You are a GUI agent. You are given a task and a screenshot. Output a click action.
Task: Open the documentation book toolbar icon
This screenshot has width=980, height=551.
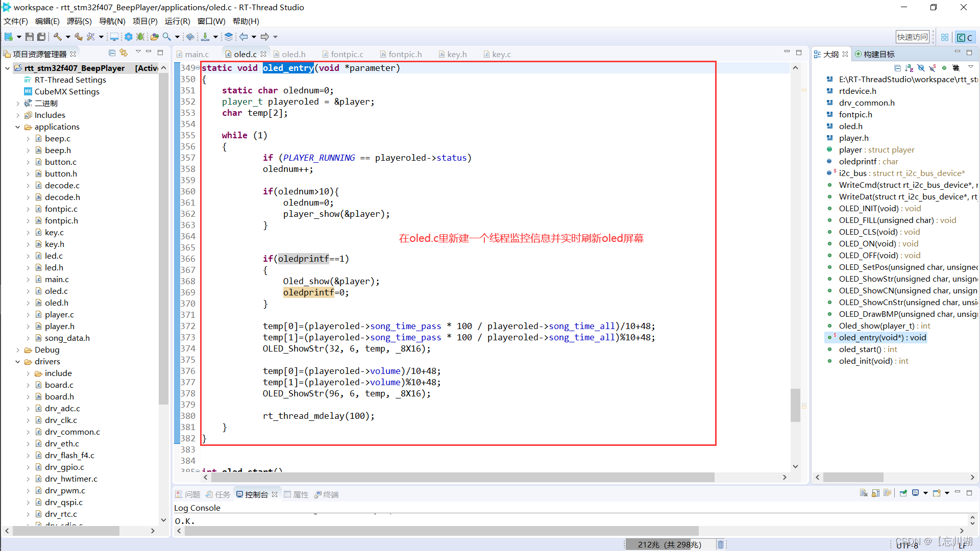(x=190, y=37)
